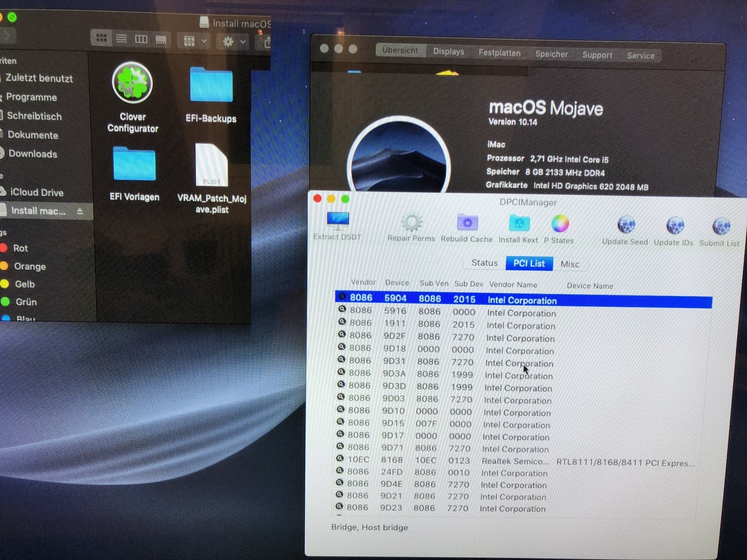747x560 pixels.
Task: Click the Realtek Semico... vendor name cell
Action: pyautogui.click(x=515, y=461)
